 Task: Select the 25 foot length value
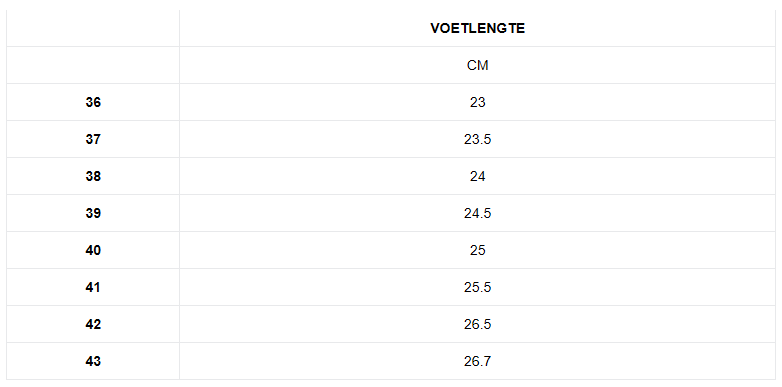[477, 250]
